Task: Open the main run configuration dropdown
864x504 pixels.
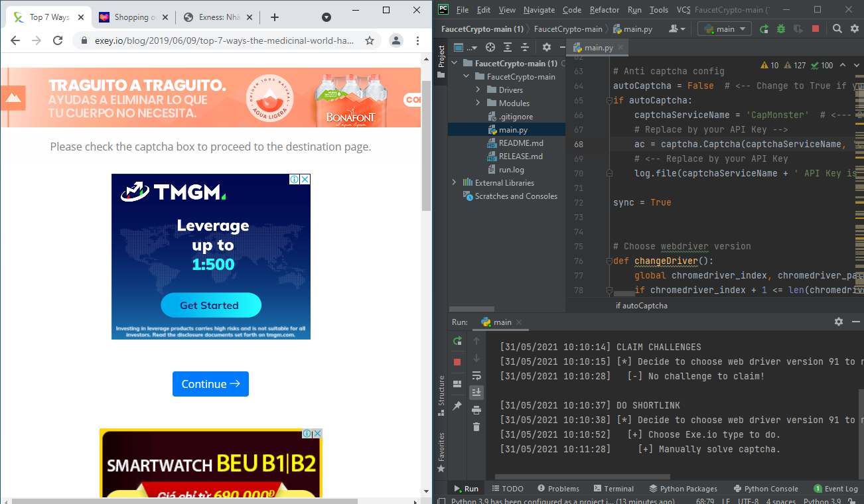Action: [x=724, y=29]
